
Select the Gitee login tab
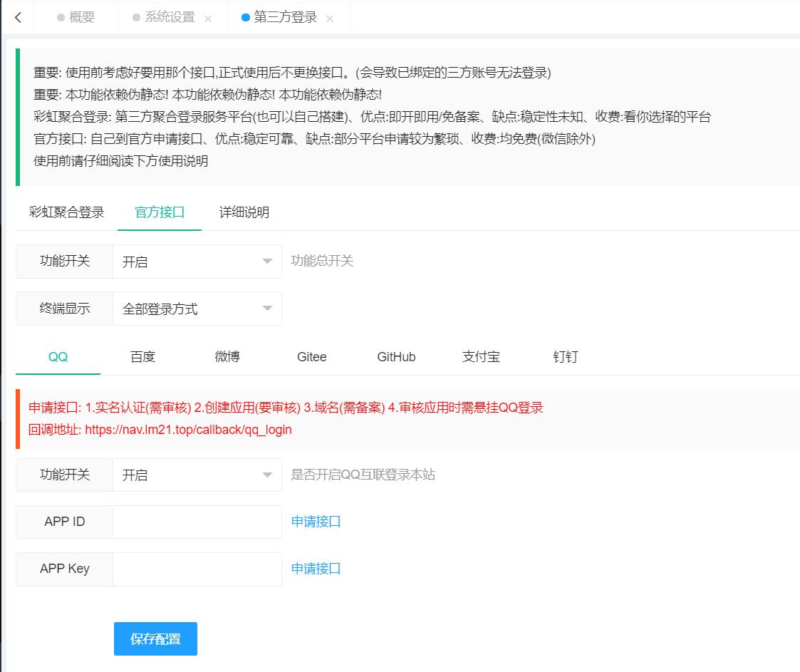coord(311,357)
